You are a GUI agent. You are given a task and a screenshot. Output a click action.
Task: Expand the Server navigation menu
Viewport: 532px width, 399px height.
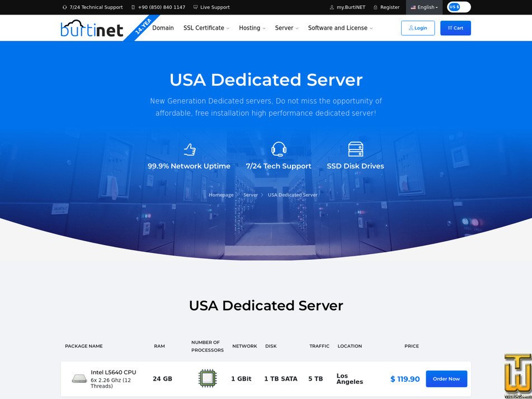click(x=284, y=27)
